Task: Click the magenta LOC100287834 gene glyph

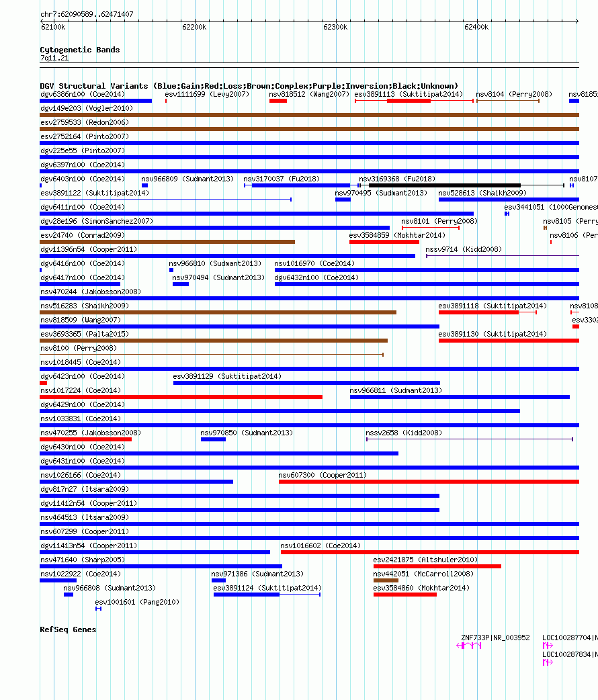Action: [548, 662]
